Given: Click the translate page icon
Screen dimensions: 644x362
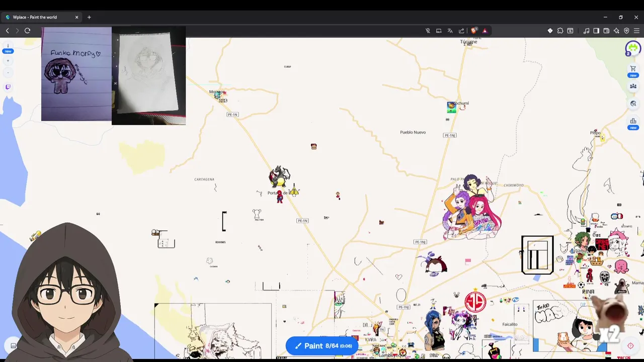Looking at the screenshot, I should coord(450,31).
